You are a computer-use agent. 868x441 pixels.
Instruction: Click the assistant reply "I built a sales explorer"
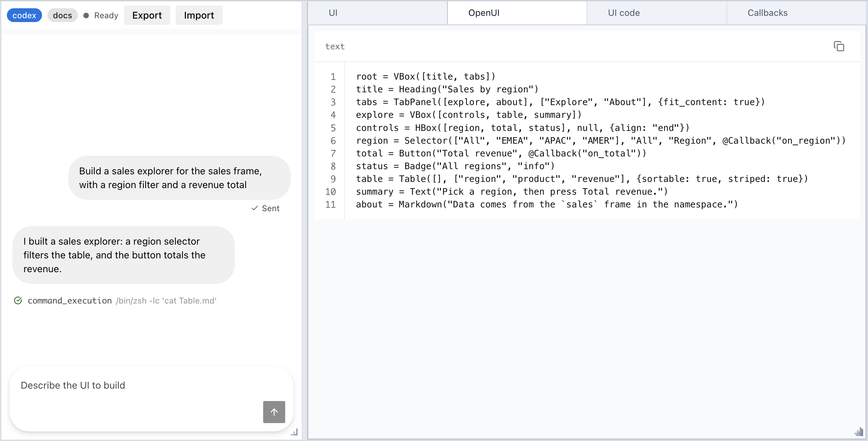pos(124,255)
